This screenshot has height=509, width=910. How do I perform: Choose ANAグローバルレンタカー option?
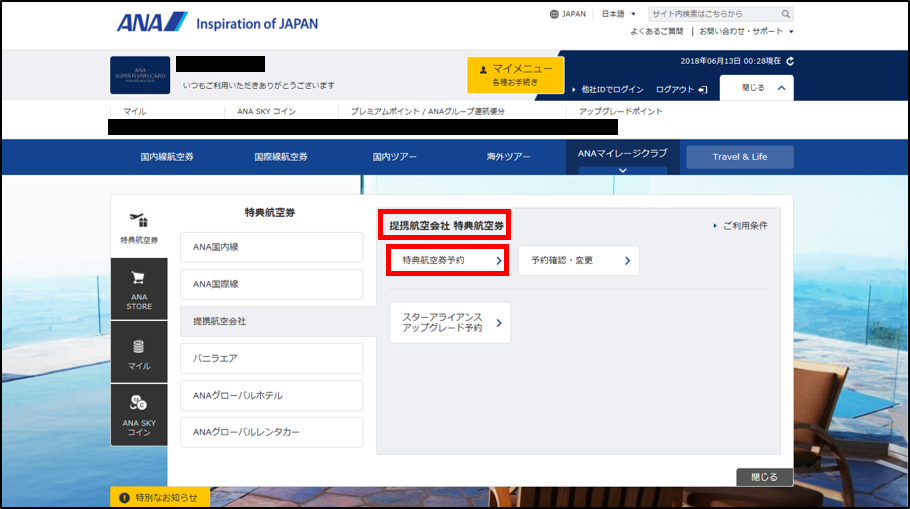(272, 432)
